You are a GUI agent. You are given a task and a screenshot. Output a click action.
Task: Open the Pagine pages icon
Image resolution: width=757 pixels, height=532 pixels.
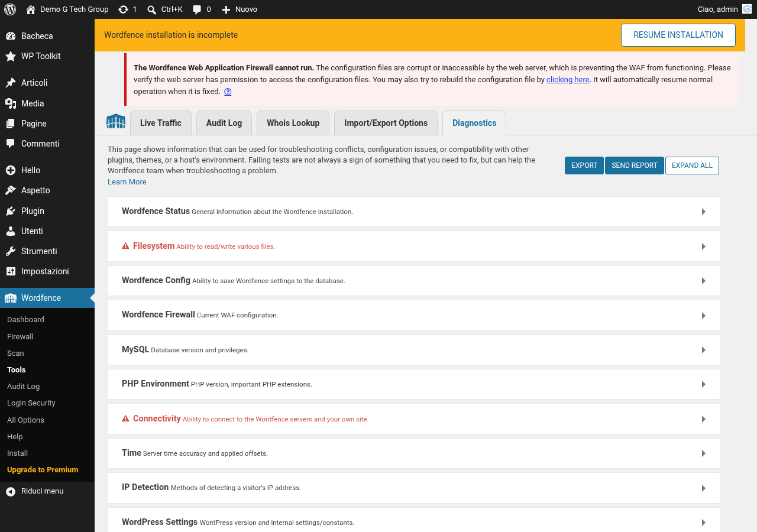click(x=11, y=124)
